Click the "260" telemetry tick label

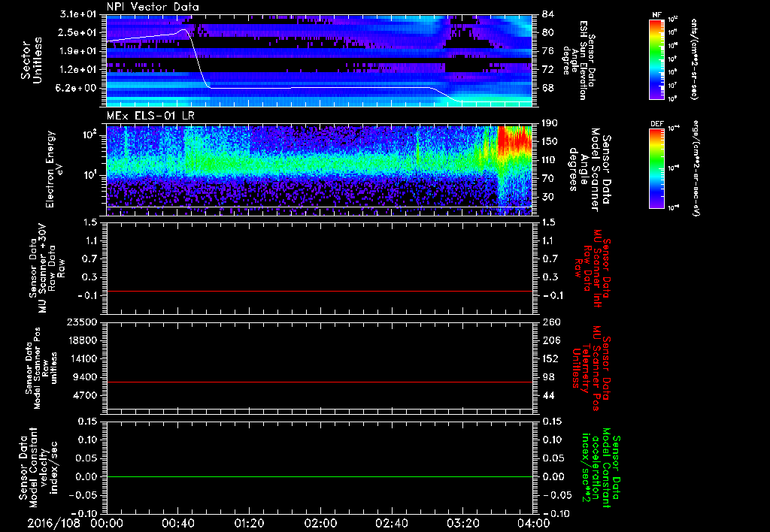(550, 322)
